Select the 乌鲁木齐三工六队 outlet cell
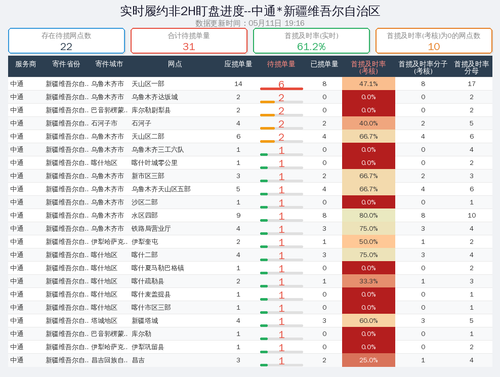This screenshot has height=377, width=500. (157, 150)
